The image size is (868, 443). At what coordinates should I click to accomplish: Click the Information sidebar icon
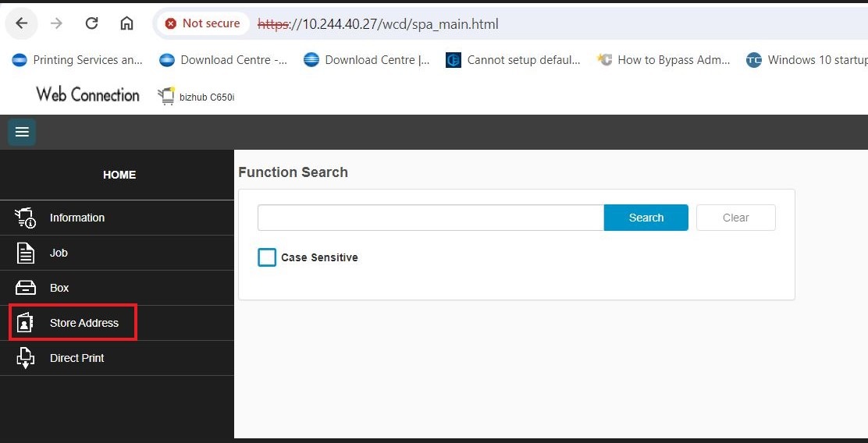pos(26,218)
